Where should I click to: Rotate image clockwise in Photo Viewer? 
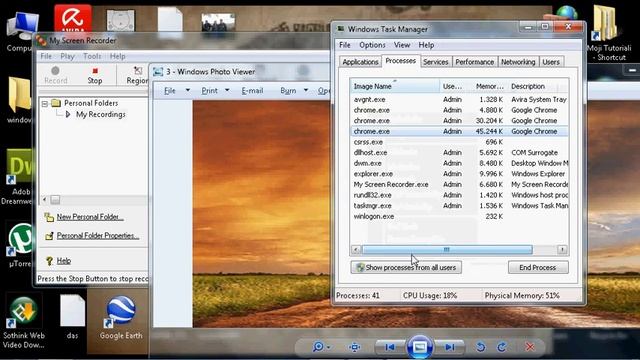click(x=502, y=347)
